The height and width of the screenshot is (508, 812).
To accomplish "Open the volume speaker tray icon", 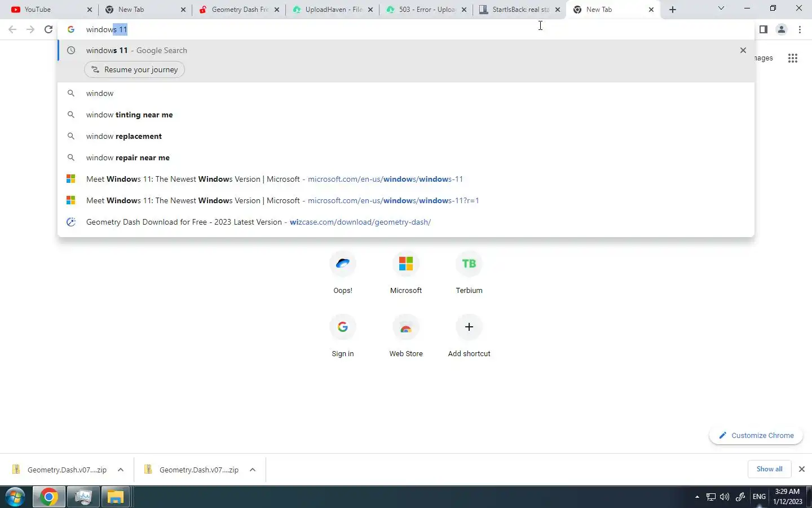I will point(725,497).
